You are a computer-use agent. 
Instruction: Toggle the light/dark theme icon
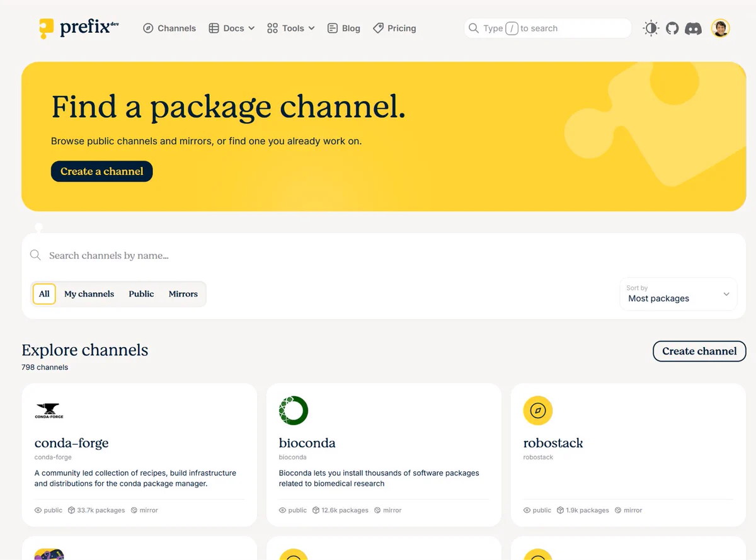pos(651,28)
